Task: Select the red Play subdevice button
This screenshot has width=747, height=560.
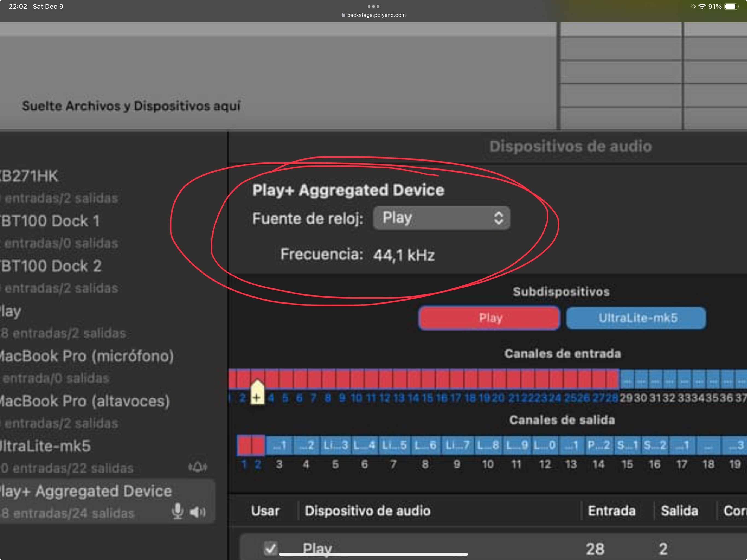Action: click(x=489, y=318)
